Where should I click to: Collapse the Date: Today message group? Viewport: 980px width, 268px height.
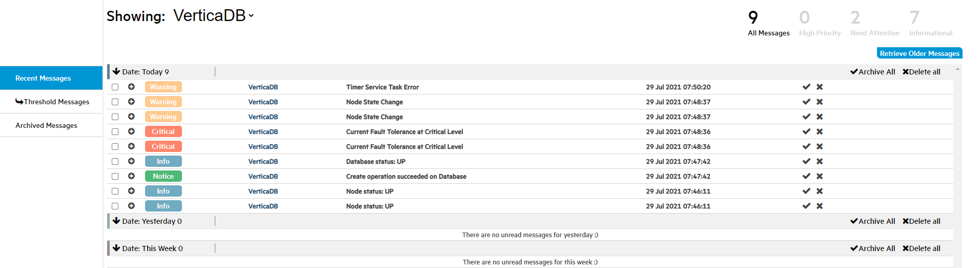click(x=116, y=71)
